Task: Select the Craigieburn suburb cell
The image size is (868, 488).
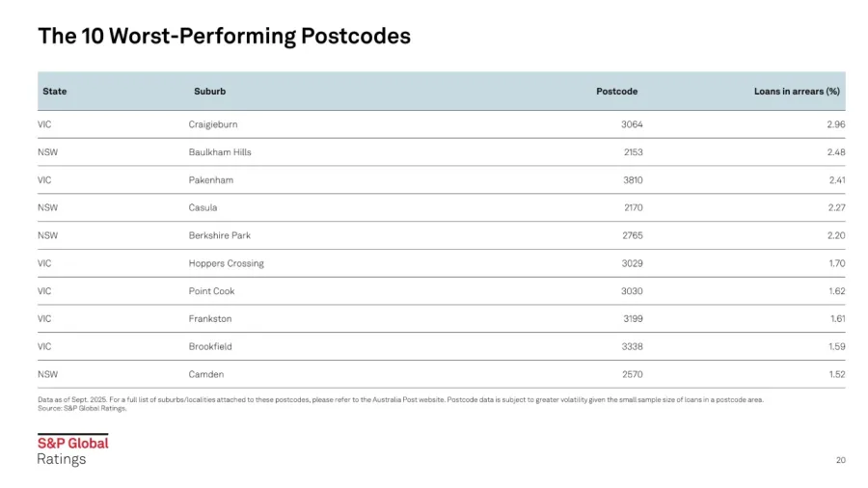Action: tap(212, 124)
